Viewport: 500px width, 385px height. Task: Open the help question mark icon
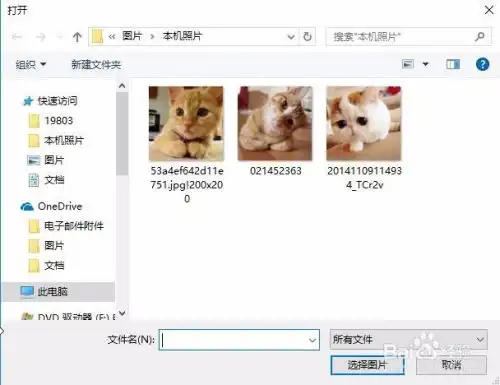[x=482, y=64]
